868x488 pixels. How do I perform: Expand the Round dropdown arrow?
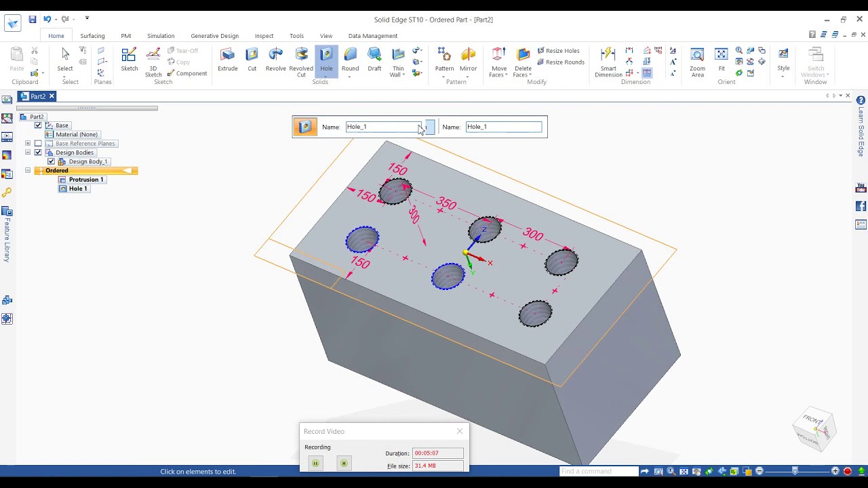click(x=350, y=76)
